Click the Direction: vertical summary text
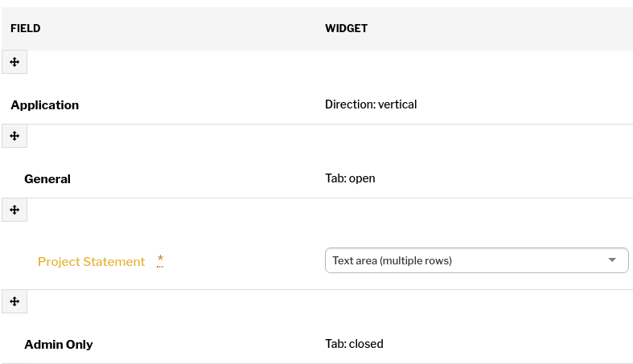633x364 pixels. pos(371,104)
